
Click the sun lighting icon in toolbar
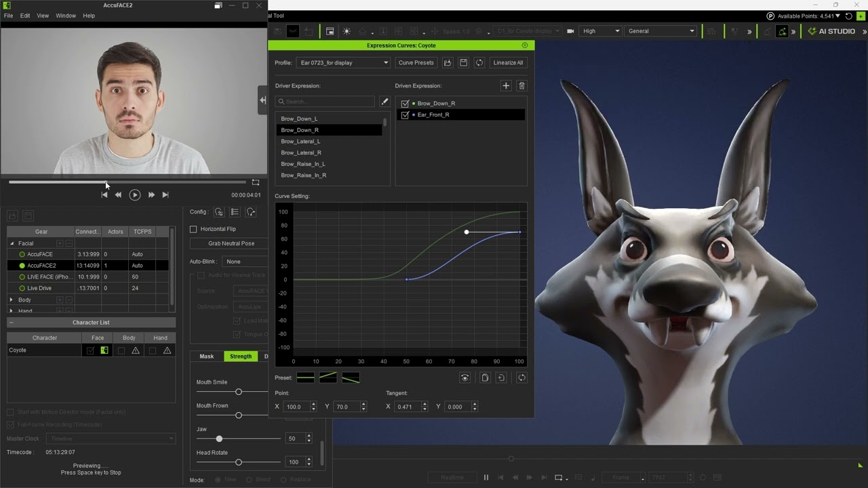coord(347,31)
